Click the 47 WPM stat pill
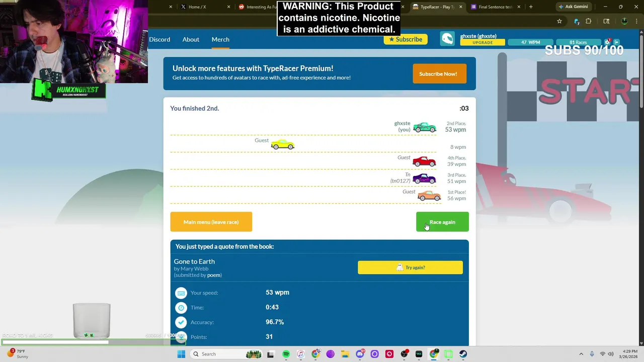 coord(530,42)
